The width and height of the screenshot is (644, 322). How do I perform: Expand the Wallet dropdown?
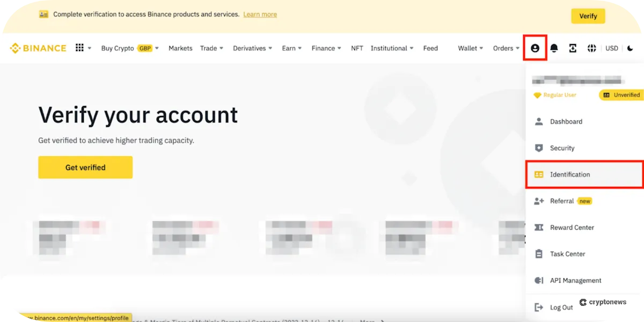coord(470,48)
